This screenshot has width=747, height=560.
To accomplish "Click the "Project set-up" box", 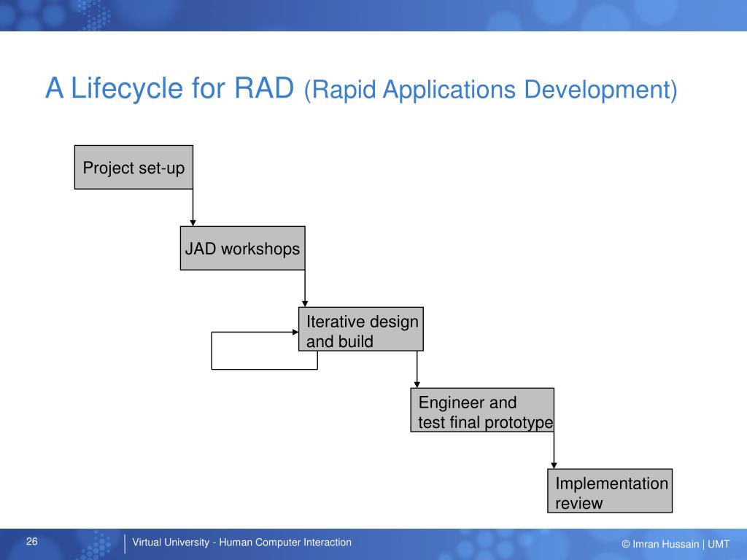I will click(x=134, y=167).
